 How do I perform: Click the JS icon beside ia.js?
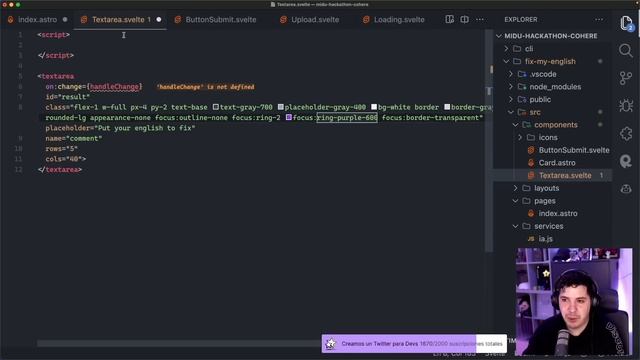coord(531,239)
